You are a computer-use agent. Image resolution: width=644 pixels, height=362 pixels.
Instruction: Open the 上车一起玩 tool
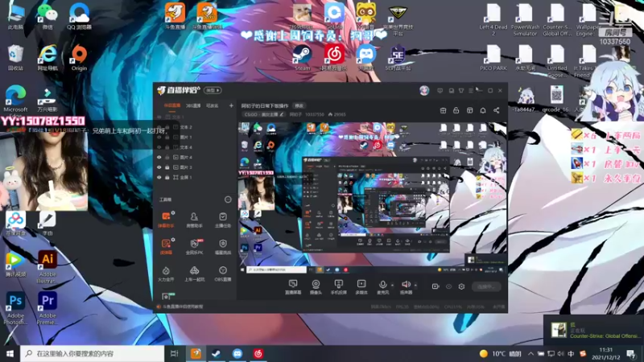point(194,274)
